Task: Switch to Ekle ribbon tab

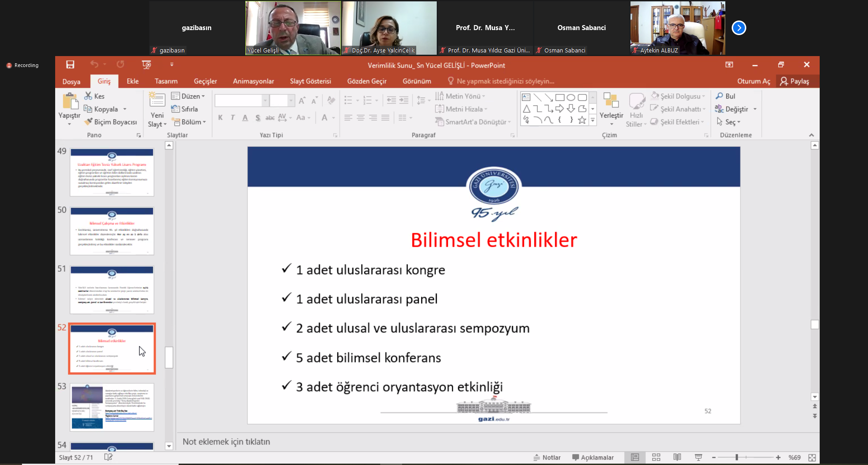Action: point(133,81)
